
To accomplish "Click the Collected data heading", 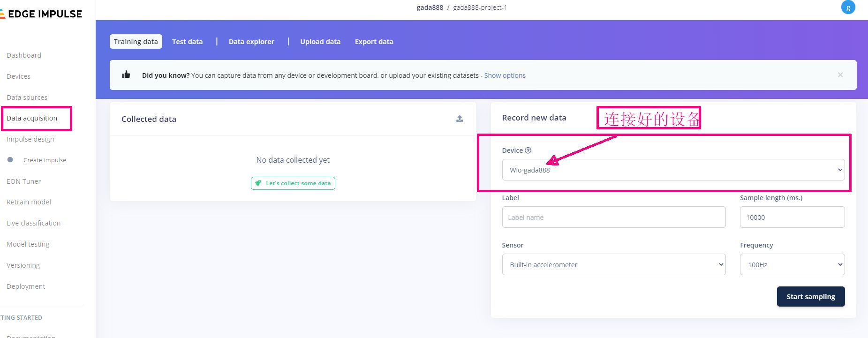I will (149, 119).
